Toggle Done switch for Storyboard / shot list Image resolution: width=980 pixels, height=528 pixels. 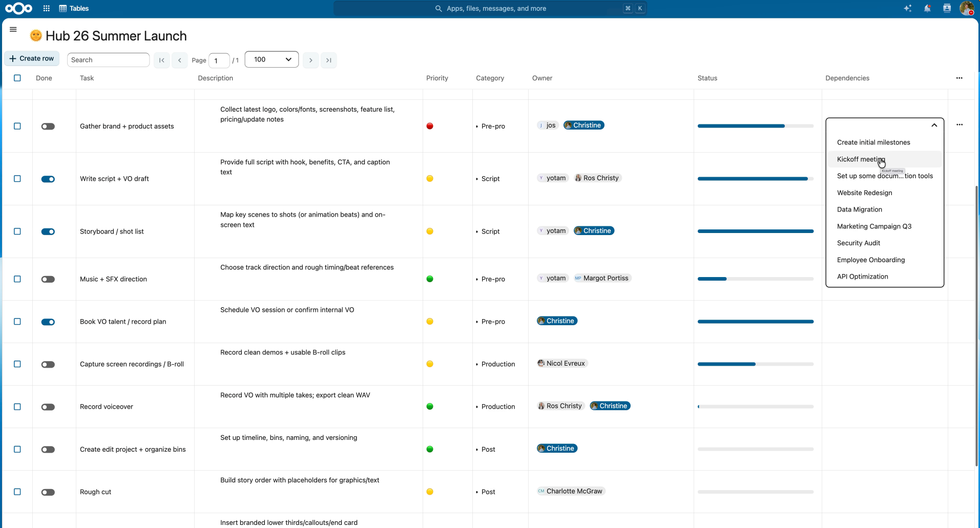click(48, 231)
